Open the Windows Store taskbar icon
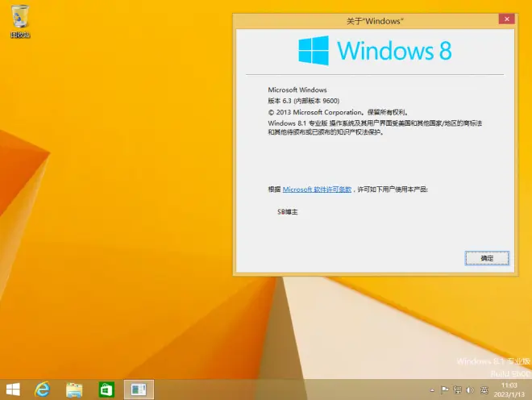The width and height of the screenshot is (532, 400). pyautogui.click(x=106, y=390)
